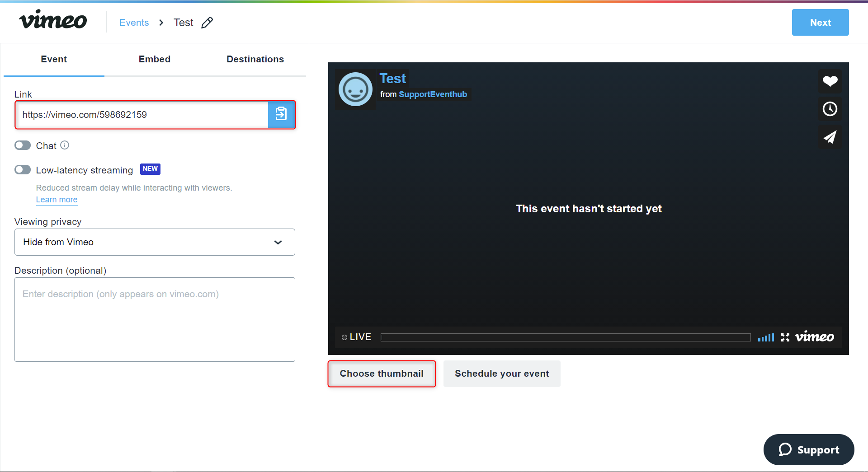Open SupportEventhub profile link
Image resolution: width=868 pixels, height=472 pixels.
tap(433, 94)
